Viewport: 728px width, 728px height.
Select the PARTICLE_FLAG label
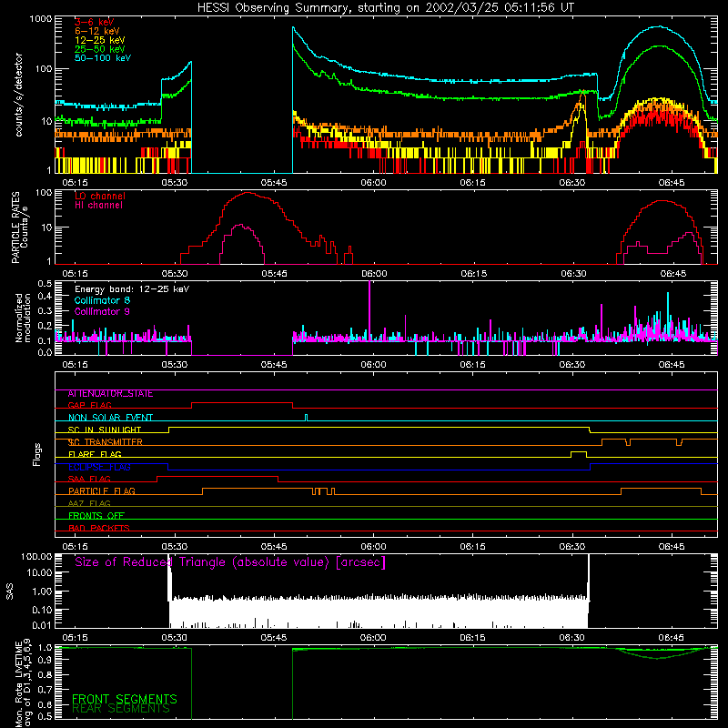[102, 491]
